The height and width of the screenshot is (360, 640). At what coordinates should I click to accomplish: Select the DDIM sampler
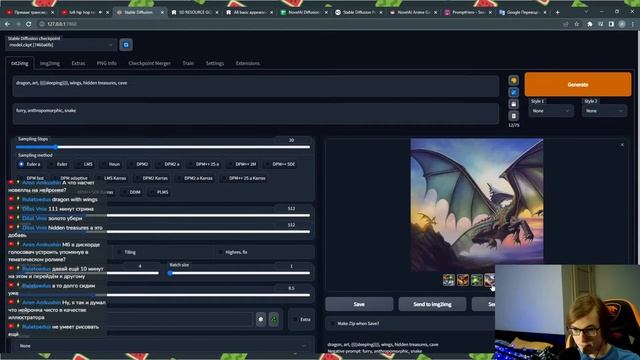[x=131, y=192]
